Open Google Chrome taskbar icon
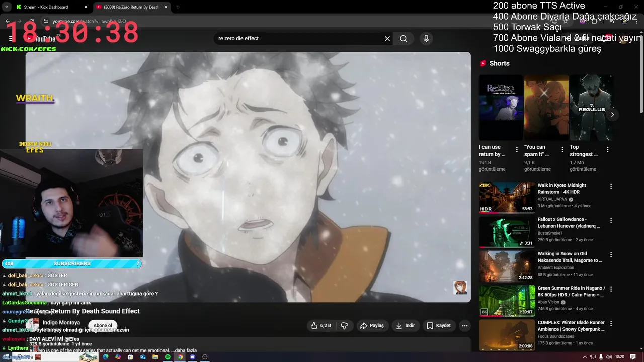Image resolution: width=644 pixels, height=362 pixels. 180,357
